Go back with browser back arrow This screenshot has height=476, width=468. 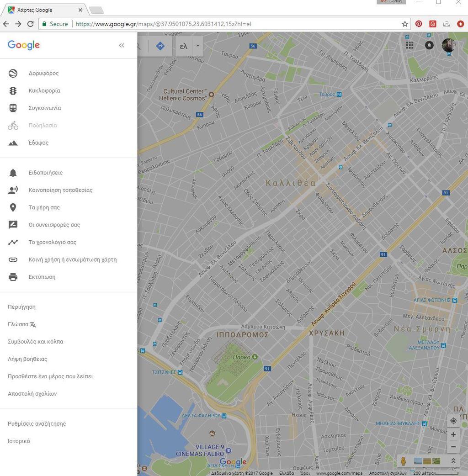[6, 24]
